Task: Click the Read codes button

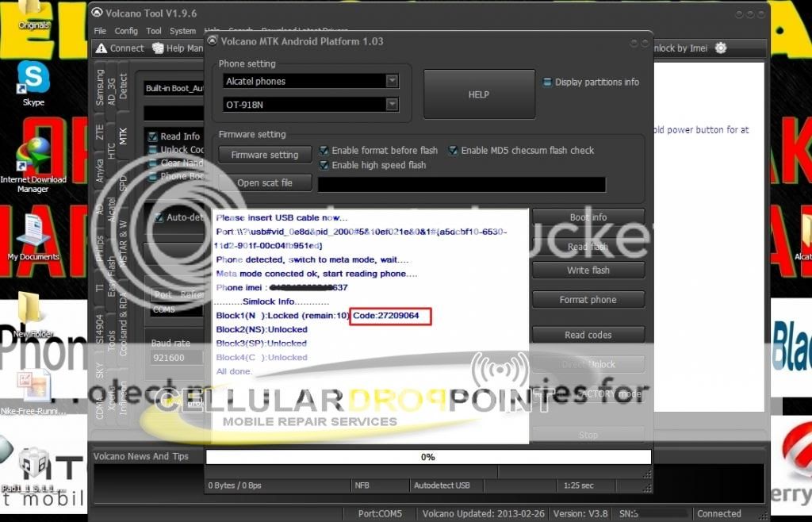Action: [588, 335]
